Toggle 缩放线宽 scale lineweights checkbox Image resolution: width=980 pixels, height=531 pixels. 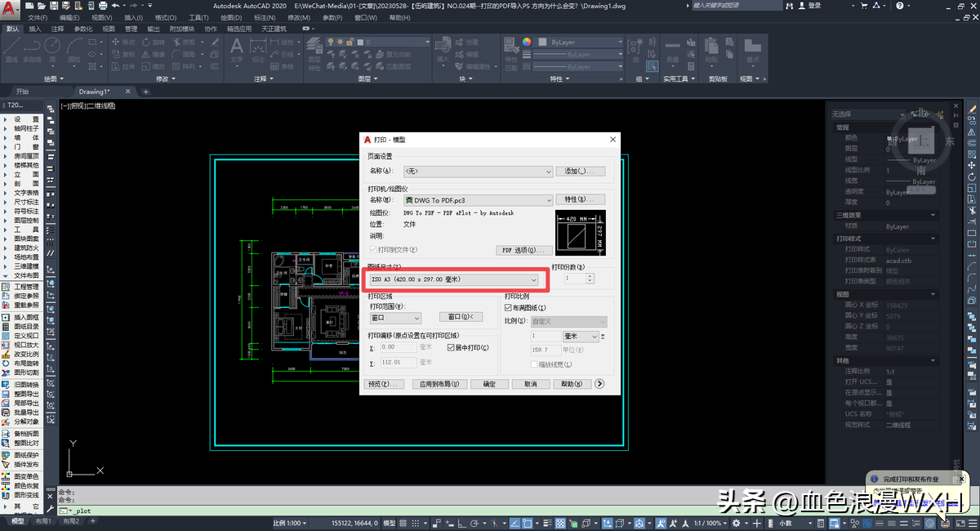536,364
